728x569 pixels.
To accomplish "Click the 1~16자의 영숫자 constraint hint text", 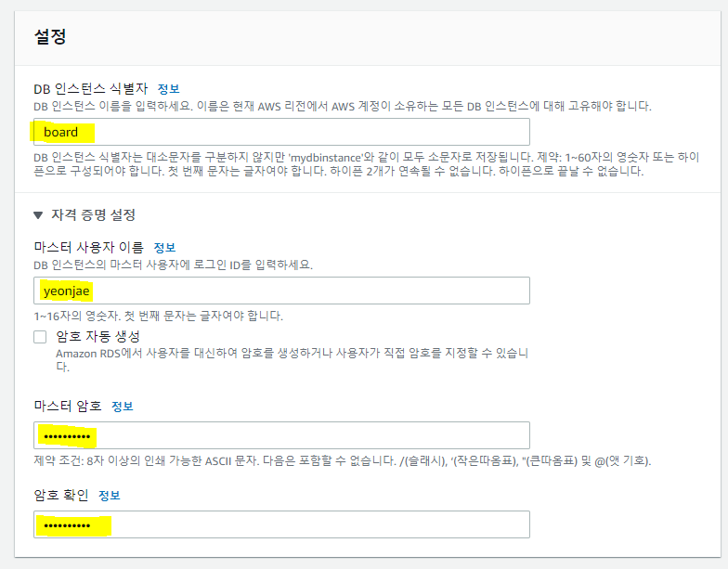I will click(x=158, y=316).
